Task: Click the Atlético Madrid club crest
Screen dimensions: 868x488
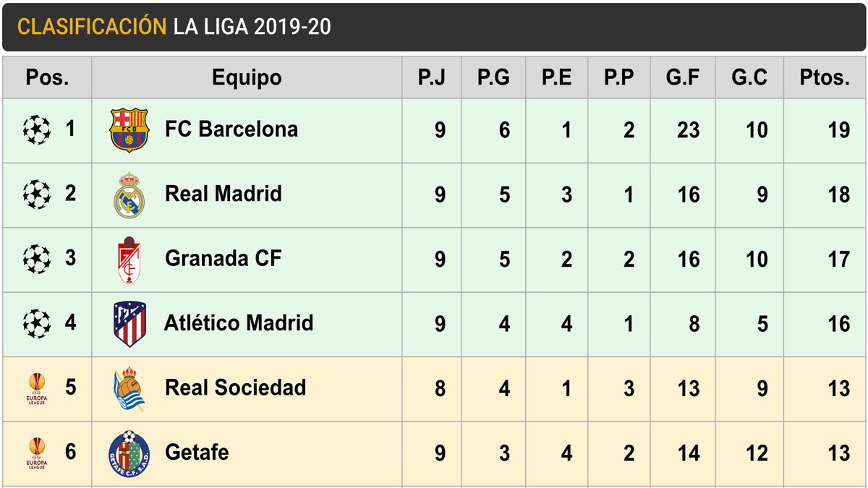Action: click(x=129, y=324)
